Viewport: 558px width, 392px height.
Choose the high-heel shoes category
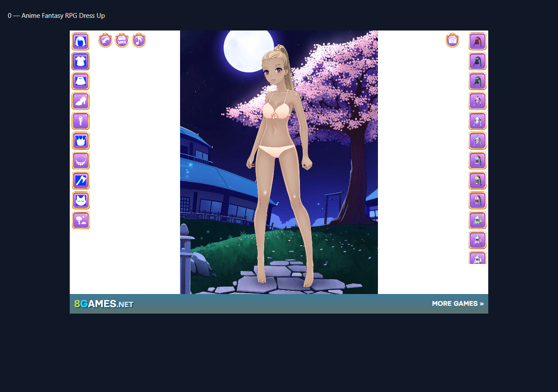tap(81, 101)
